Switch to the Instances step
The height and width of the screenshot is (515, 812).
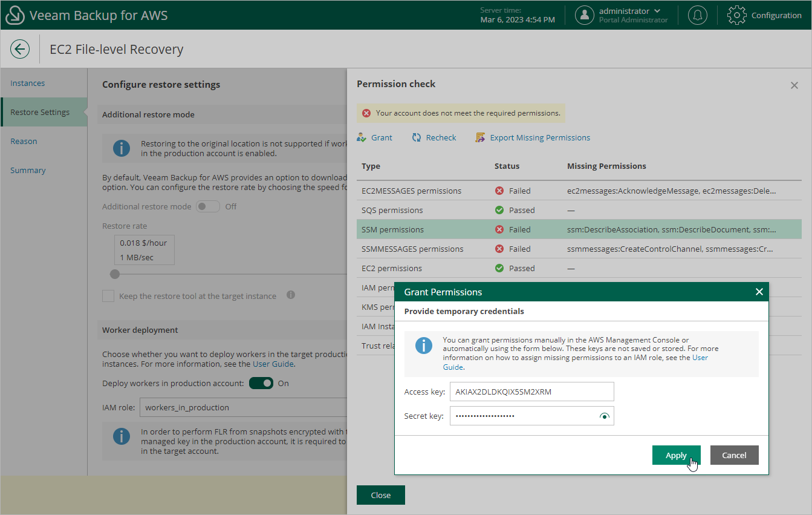[28, 83]
